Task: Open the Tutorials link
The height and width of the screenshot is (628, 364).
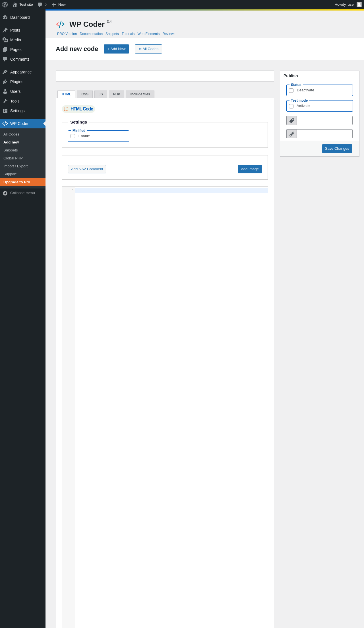Action: [x=128, y=34]
